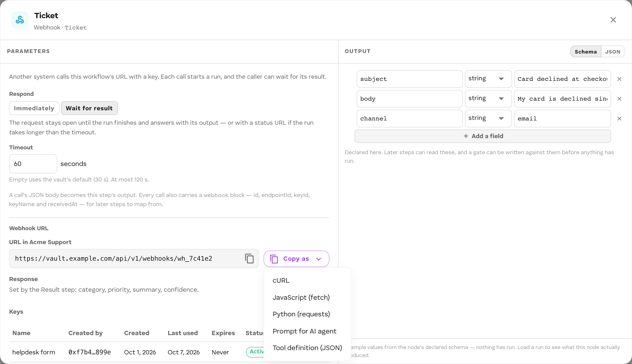Switch output view to Schema
Viewport: 632px width, 364px height.
[586, 52]
